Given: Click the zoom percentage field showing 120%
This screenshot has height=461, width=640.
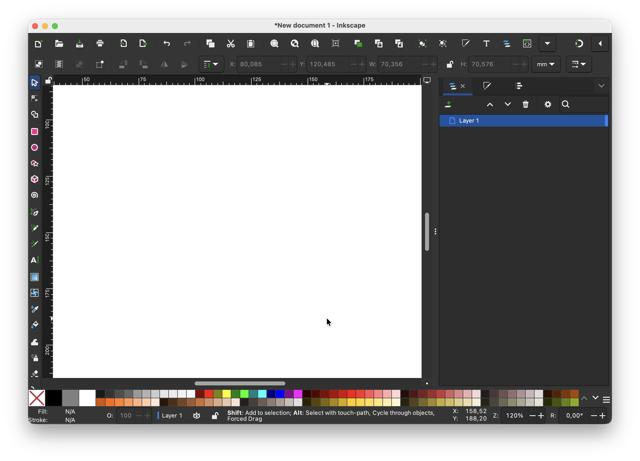Looking at the screenshot, I should click(514, 416).
